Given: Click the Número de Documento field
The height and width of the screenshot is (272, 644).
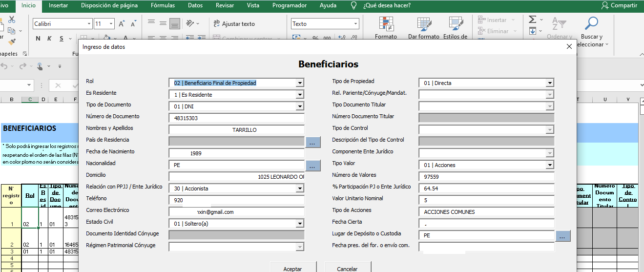Looking at the screenshot, I should pos(236,118).
